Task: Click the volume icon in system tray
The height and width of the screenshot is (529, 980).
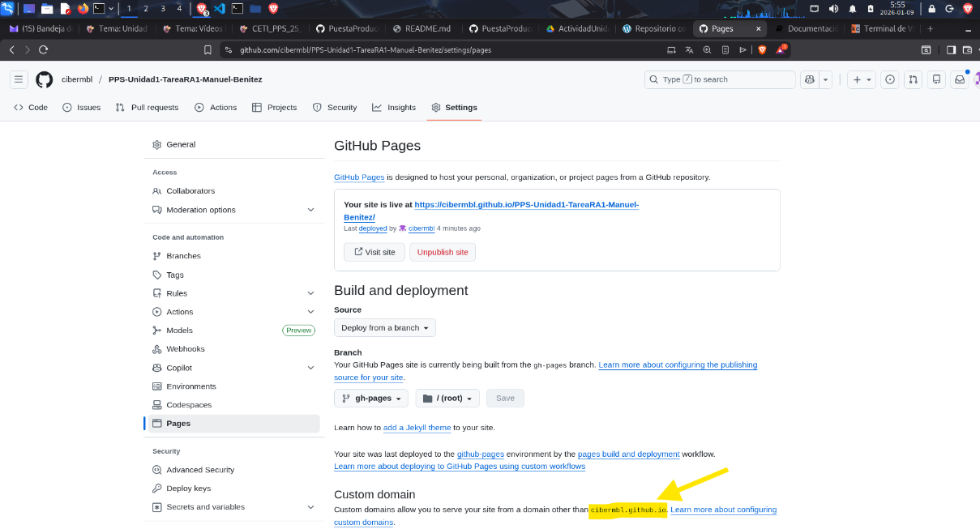Action: click(833, 9)
